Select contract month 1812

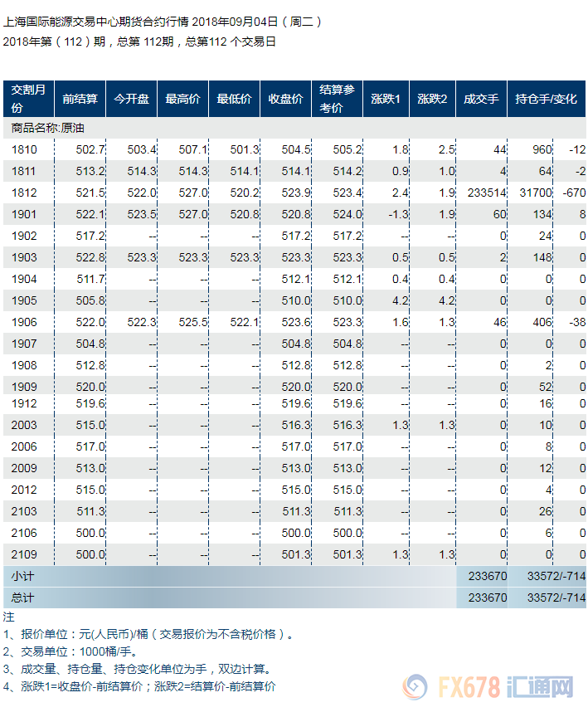[24, 193]
